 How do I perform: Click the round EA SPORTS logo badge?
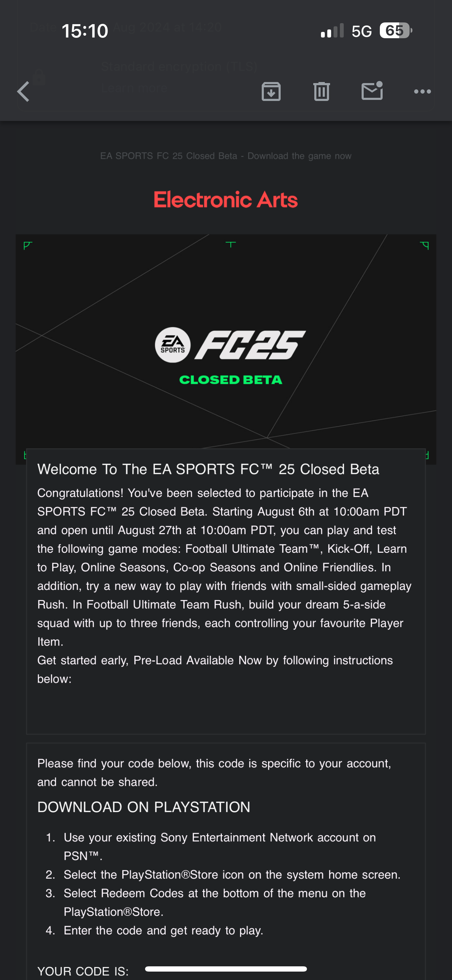(173, 345)
